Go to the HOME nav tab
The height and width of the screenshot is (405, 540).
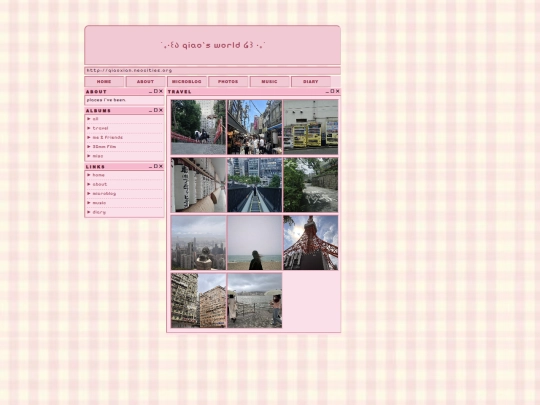(x=104, y=82)
